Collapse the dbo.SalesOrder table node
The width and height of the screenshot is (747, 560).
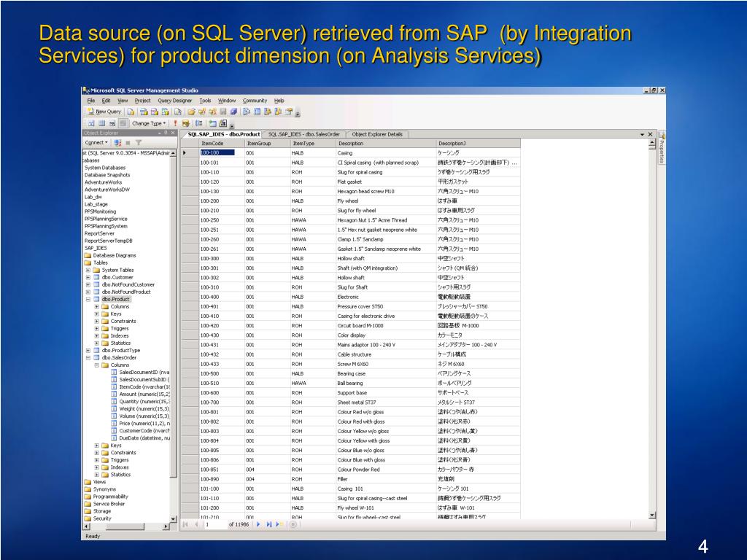(88, 357)
